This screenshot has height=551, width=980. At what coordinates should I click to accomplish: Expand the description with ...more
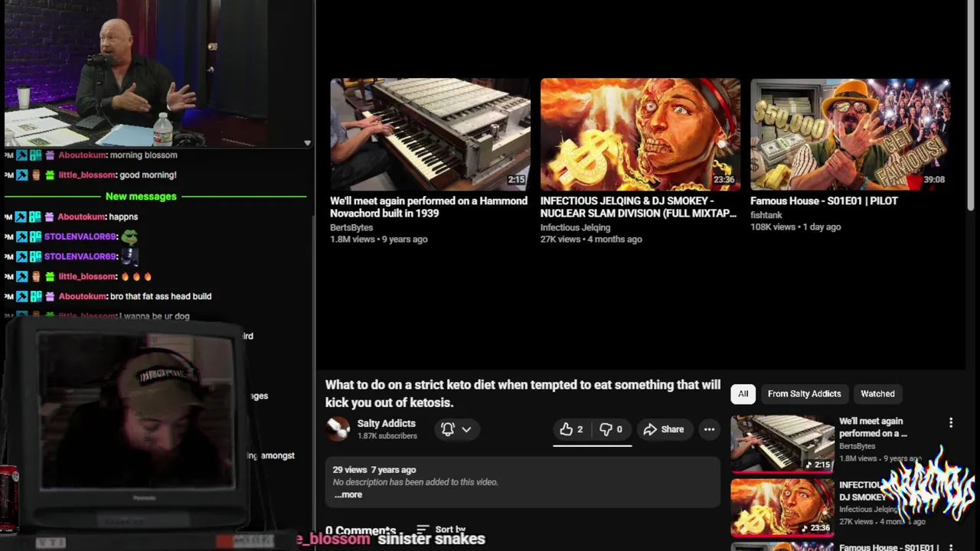pyautogui.click(x=348, y=494)
